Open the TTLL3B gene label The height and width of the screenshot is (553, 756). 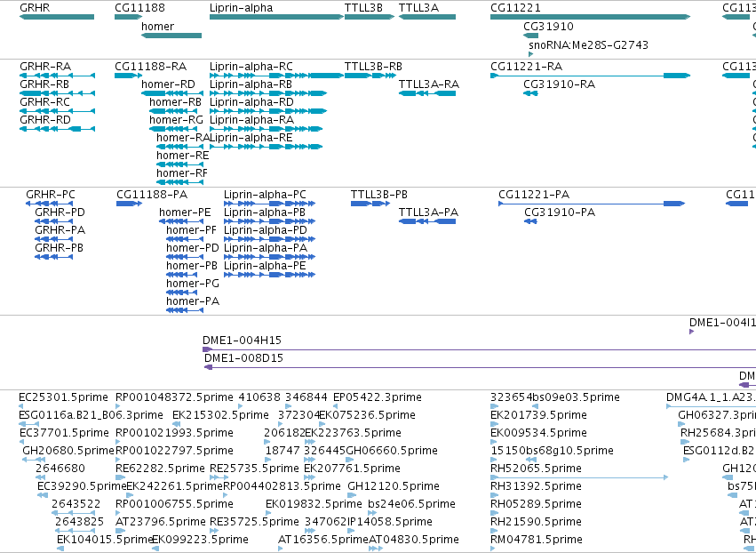[x=363, y=8]
